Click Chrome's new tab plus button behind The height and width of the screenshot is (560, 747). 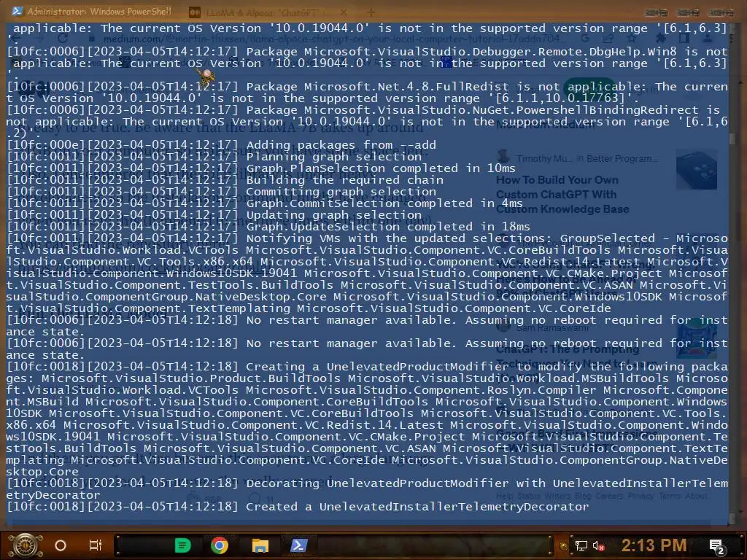coord(371,12)
